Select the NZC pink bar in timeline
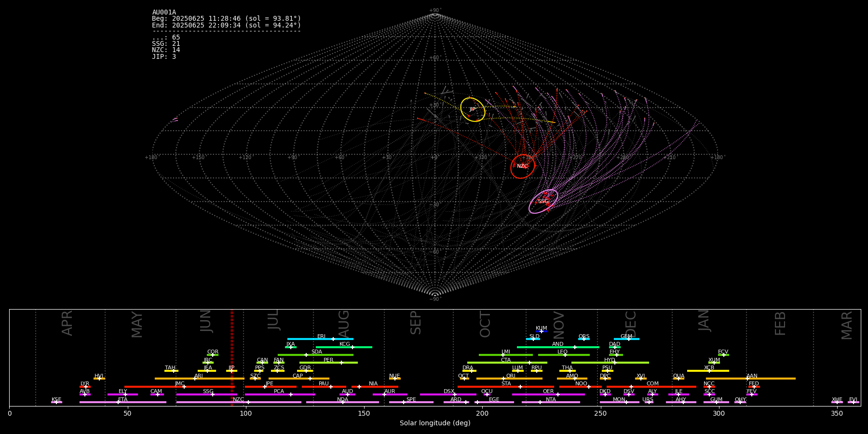Image resolution: width=868 pixels, height=434 pixels. tap(239, 402)
